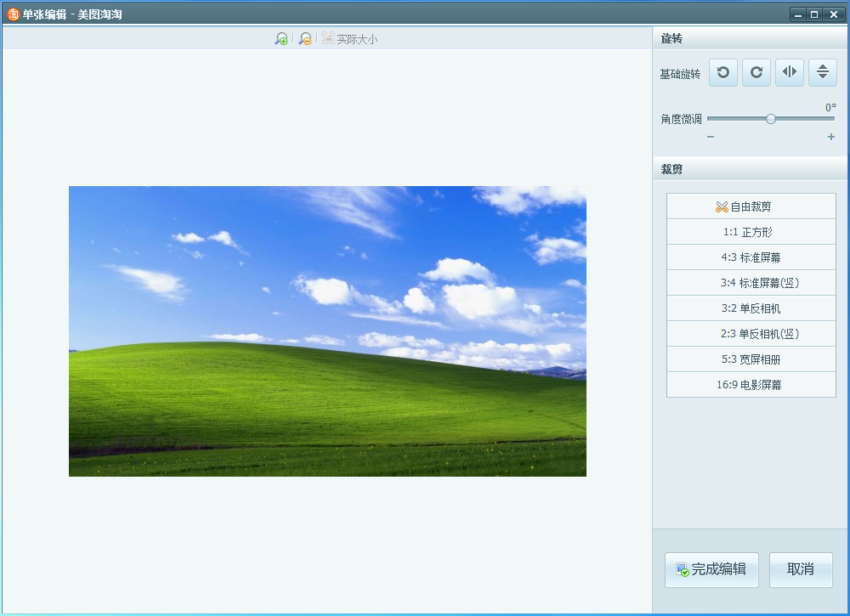Click 完成编辑 to finish editing
This screenshot has height=616, width=850.
point(711,570)
